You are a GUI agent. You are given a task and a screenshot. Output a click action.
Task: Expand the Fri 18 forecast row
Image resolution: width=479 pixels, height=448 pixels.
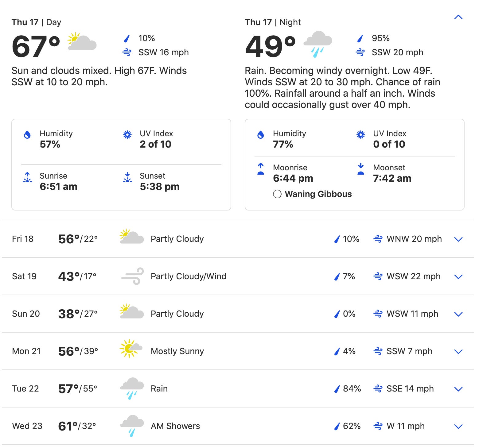tap(458, 239)
